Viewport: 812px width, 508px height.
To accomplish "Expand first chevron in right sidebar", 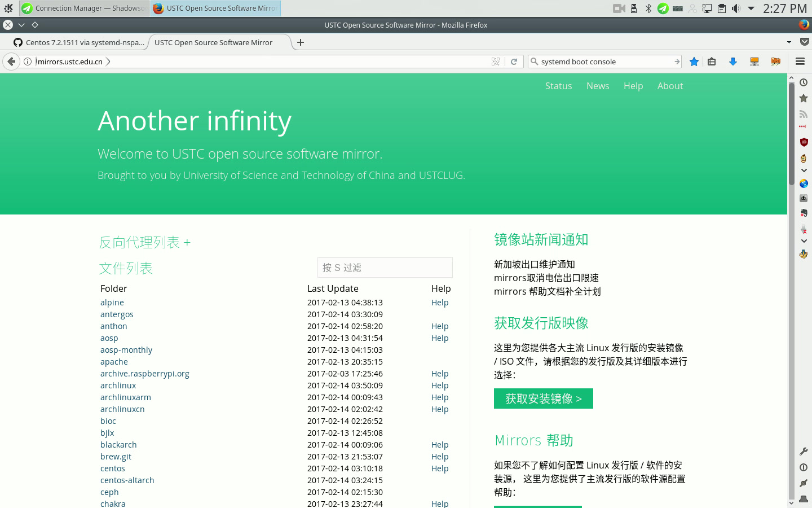I will [x=804, y=170].
